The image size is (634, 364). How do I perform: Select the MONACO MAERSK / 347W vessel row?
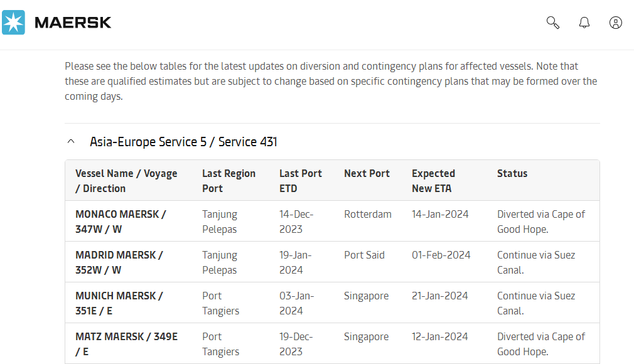click(x=121, y=222)
